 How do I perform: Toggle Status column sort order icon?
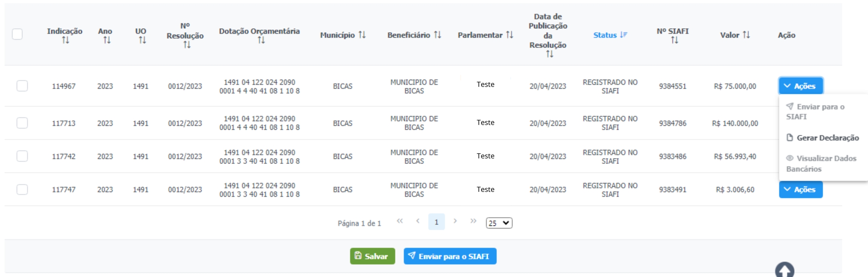(x=623, y=35)
